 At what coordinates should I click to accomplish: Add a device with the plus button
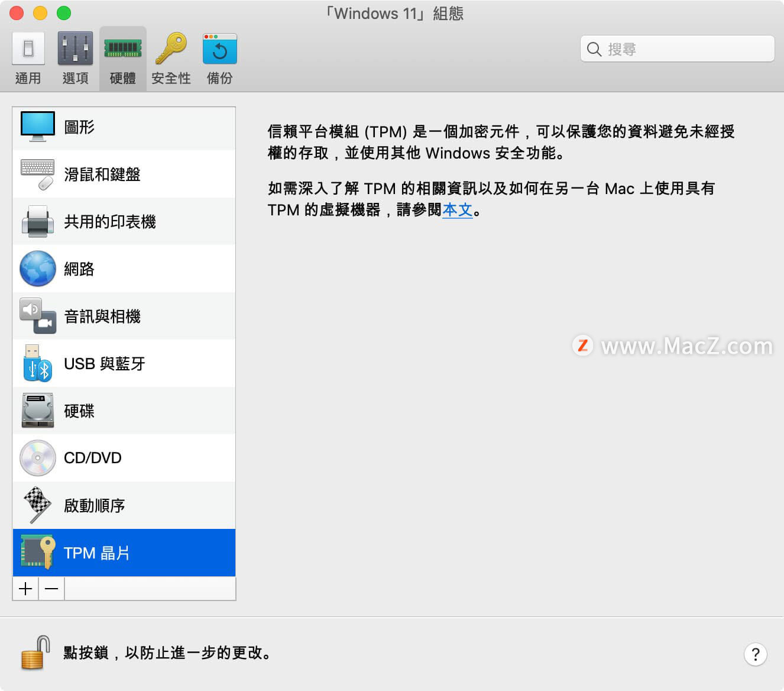point(25,589)
